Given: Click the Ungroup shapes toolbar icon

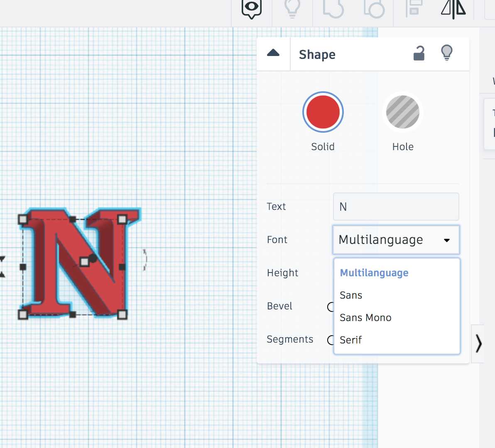Looking at the screenshot, I should [x=374, y=9].
